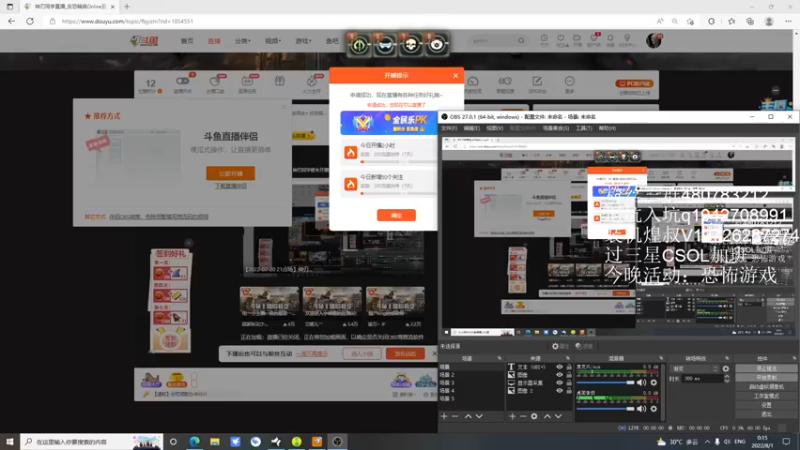The image size is (800, 450).
Task: Toggle visibility eye of 文本 text source
Action: click(560, 367)
